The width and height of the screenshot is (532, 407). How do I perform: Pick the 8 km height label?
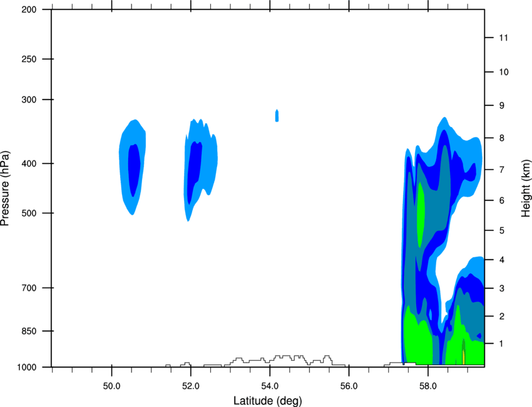502,138
